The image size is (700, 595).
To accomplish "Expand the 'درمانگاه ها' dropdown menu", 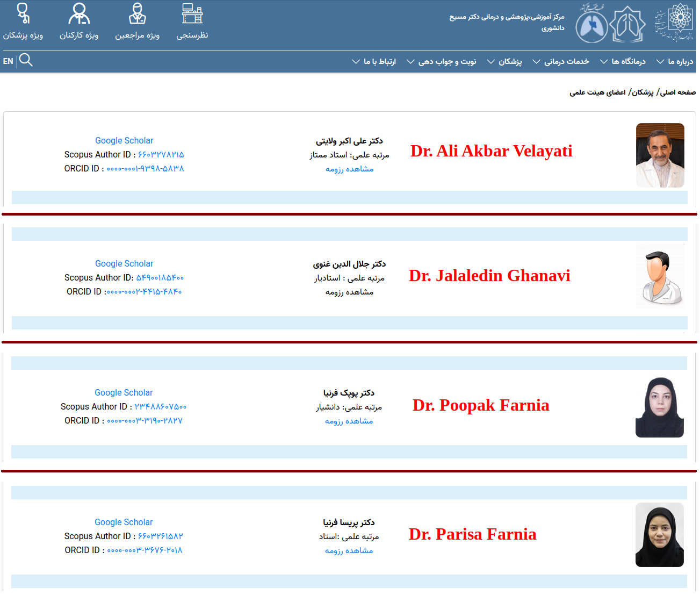I will click(x=623, y=62).
